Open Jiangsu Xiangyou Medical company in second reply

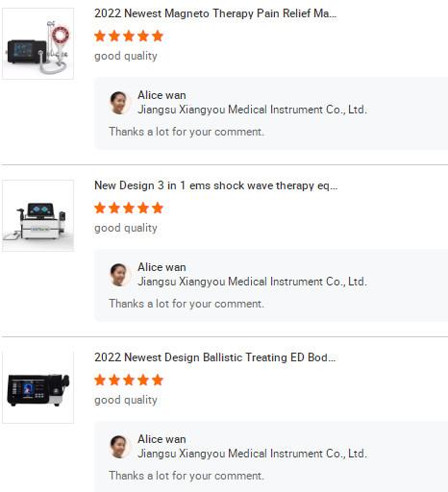(x=252, y=282)
